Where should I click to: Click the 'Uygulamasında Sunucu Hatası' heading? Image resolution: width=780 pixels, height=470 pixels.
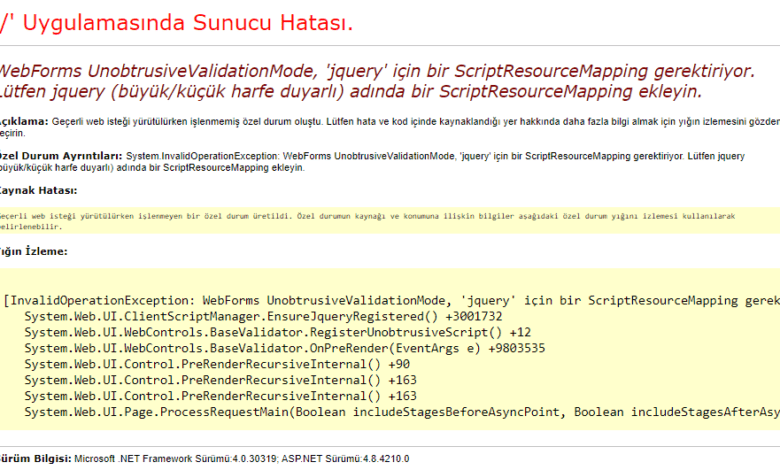click(177, 23)
